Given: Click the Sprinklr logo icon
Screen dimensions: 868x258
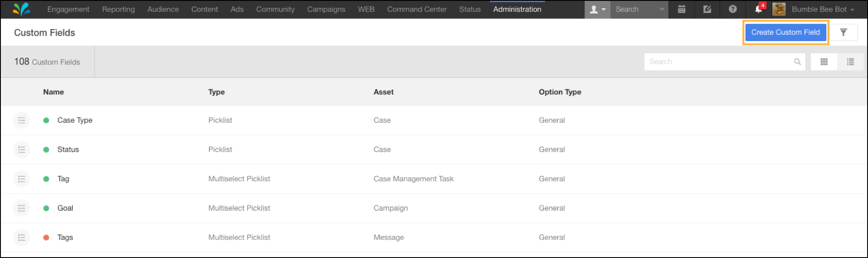Looking at the screenshot, I should tap(22, 9).
